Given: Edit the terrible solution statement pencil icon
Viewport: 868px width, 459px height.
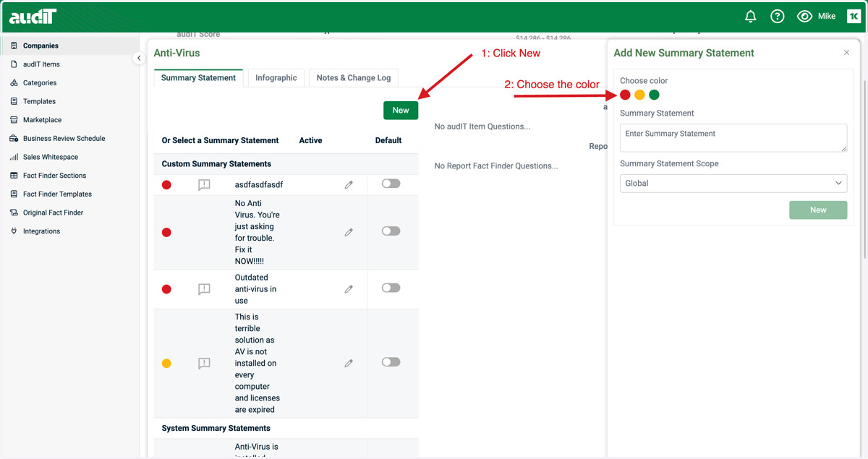Looking at the screenshot, I should [x=349, y=364].
